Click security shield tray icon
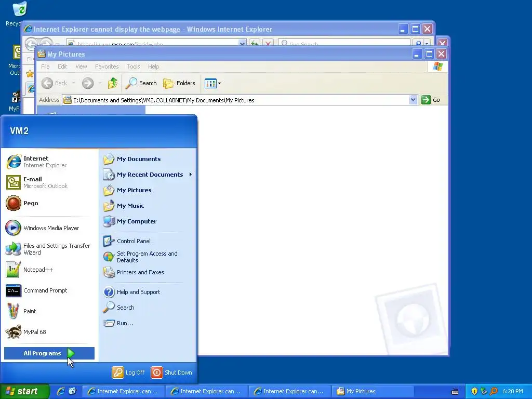Viewport: 532px width, 399px height. click(474, 391)
